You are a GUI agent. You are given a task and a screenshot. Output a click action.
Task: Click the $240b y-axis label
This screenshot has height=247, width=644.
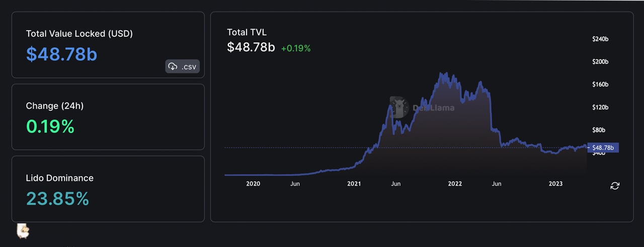pyautogui.click(x=601, y=39)
